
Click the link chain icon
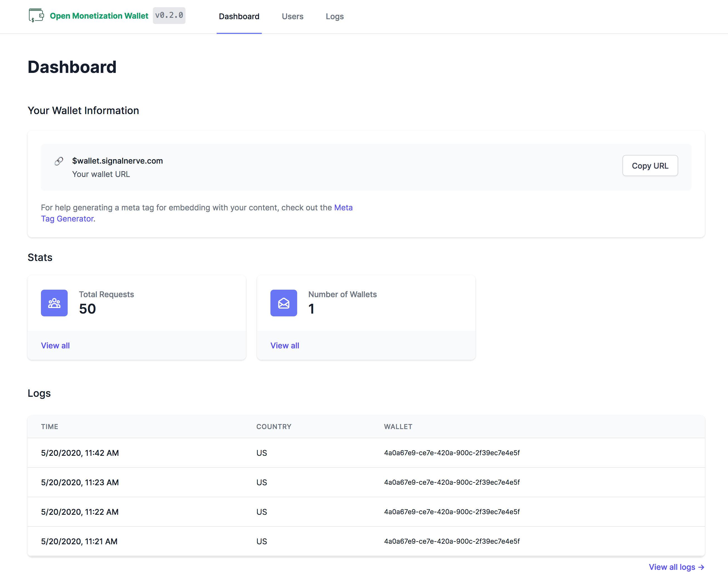point(59,161)
